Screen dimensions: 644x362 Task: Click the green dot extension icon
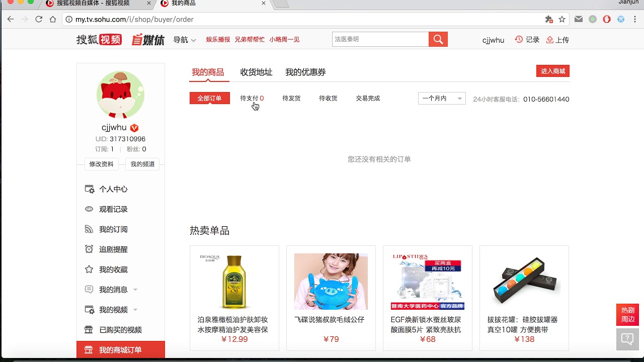point(593,19)
